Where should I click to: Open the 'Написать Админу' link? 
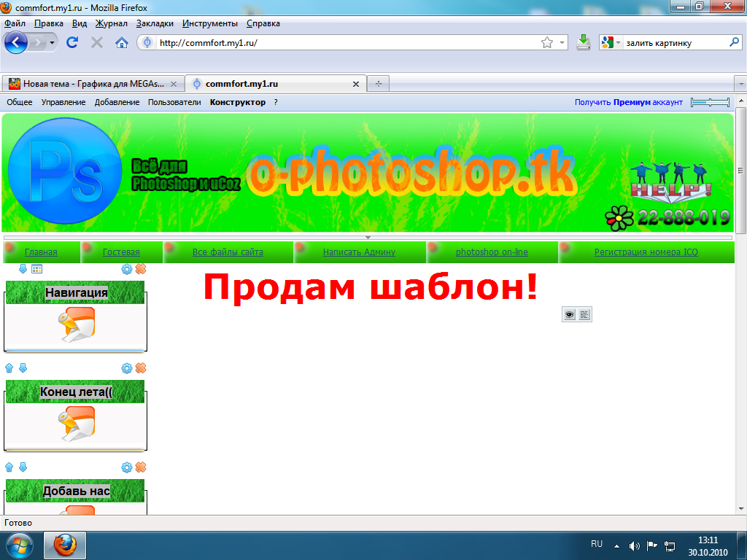pos(359,252)
